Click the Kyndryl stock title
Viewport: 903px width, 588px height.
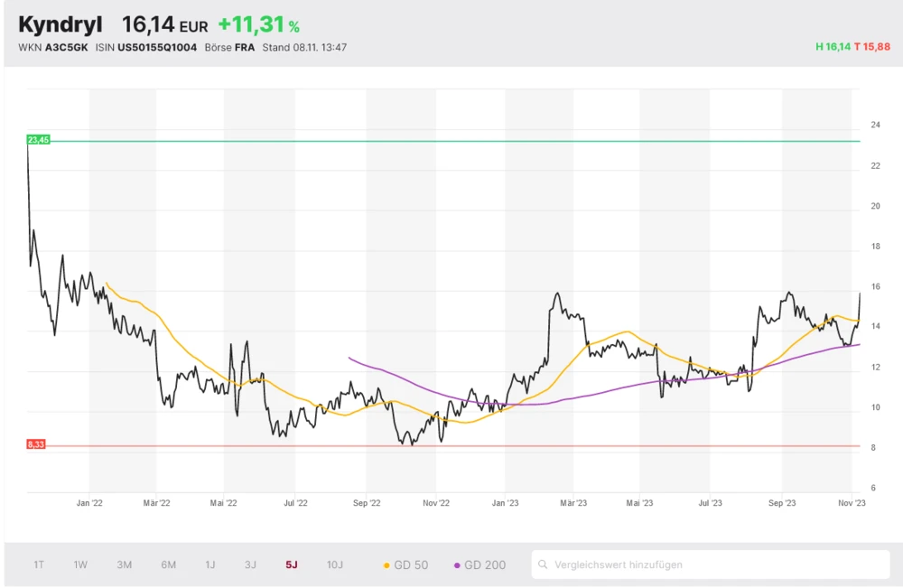(x=61, y=24)
